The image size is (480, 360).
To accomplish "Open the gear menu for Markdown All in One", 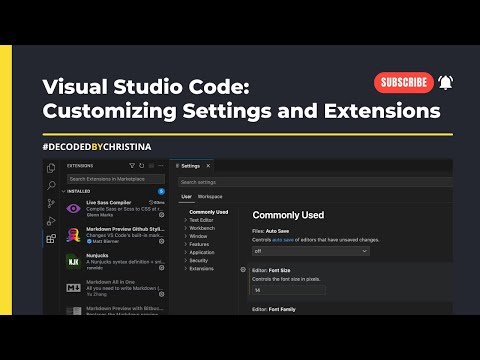I will coord(162,294).
